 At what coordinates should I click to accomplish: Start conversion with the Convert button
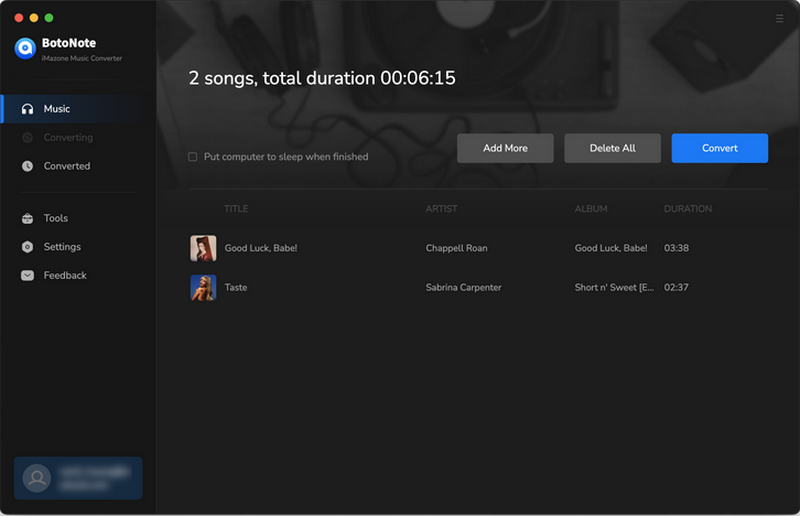pos(719,148)
